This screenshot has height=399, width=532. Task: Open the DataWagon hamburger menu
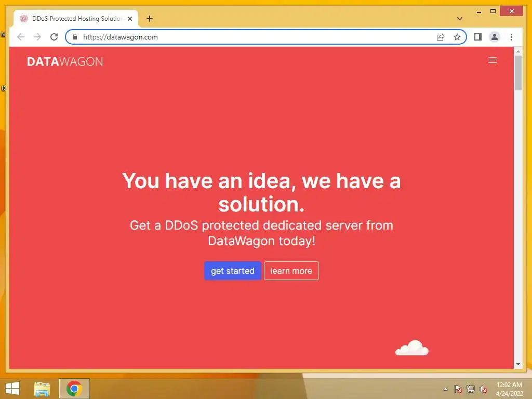point(493,60)
